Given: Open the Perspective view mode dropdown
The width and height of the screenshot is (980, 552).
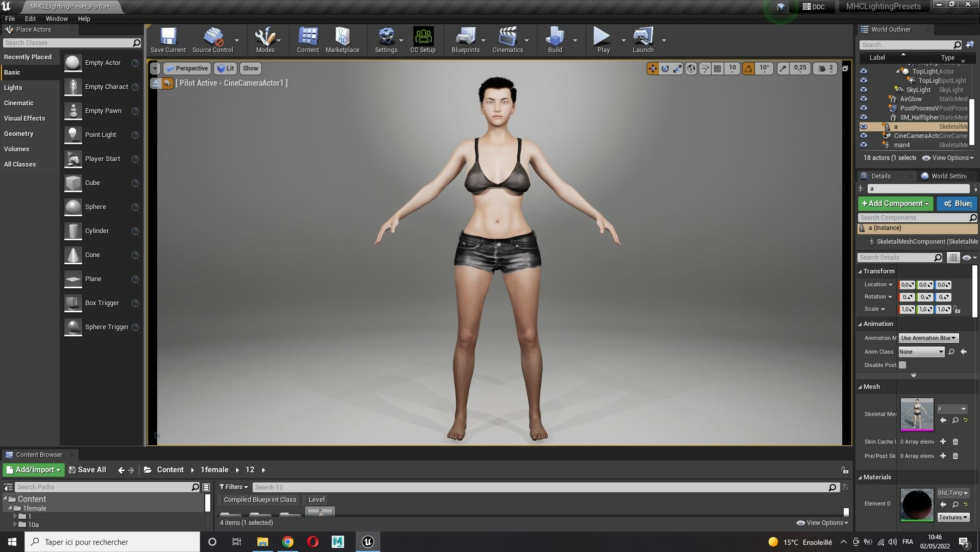Looking at the screenshot, I should point(187,69).
